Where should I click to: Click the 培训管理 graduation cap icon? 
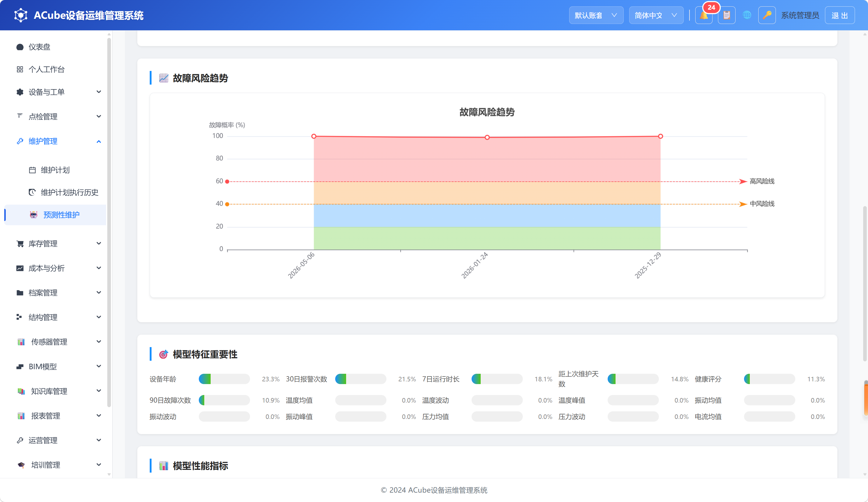[21, 465]
